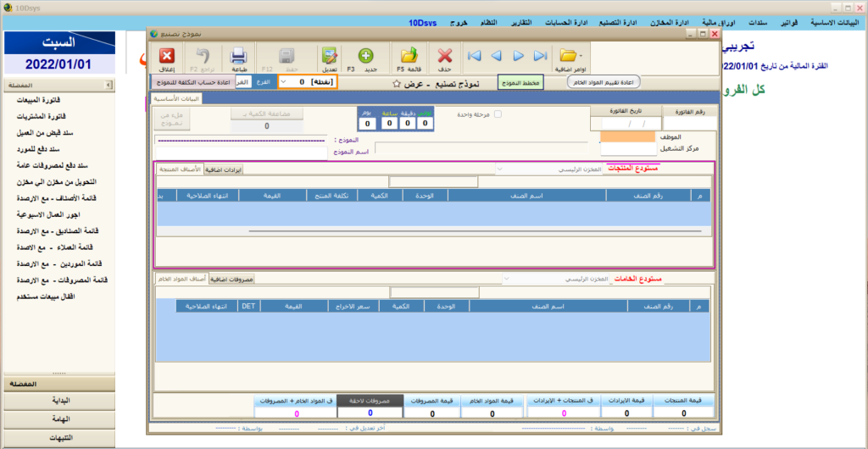Open سند دفع للمورد favorite
The image size is (868, 449).
[39, 149]
